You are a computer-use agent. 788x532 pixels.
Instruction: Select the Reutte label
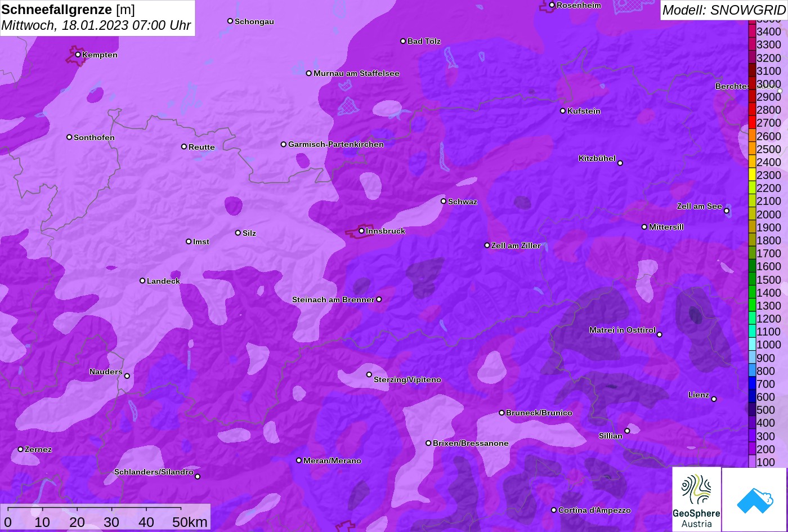(202, 147)
